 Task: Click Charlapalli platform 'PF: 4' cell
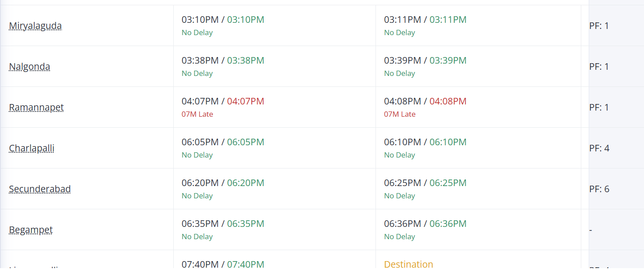599,148
